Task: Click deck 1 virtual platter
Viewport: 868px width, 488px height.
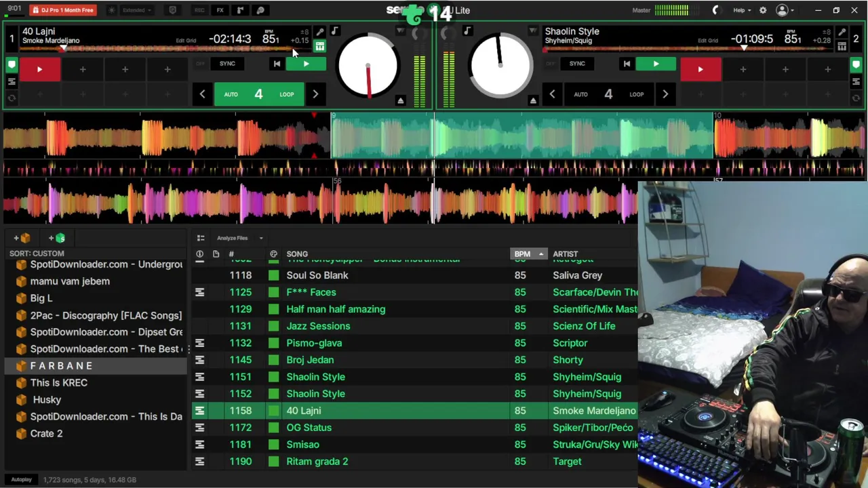Action: coord(368,66)
